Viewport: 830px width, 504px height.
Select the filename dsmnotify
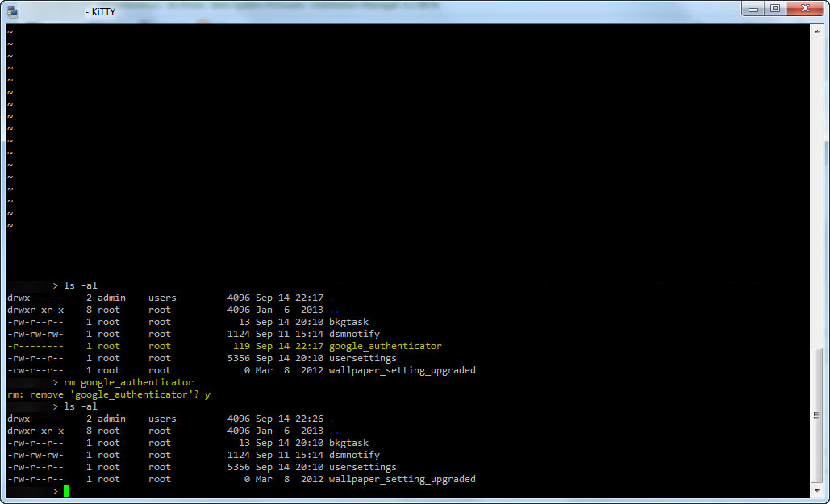(x=354, y=333)
